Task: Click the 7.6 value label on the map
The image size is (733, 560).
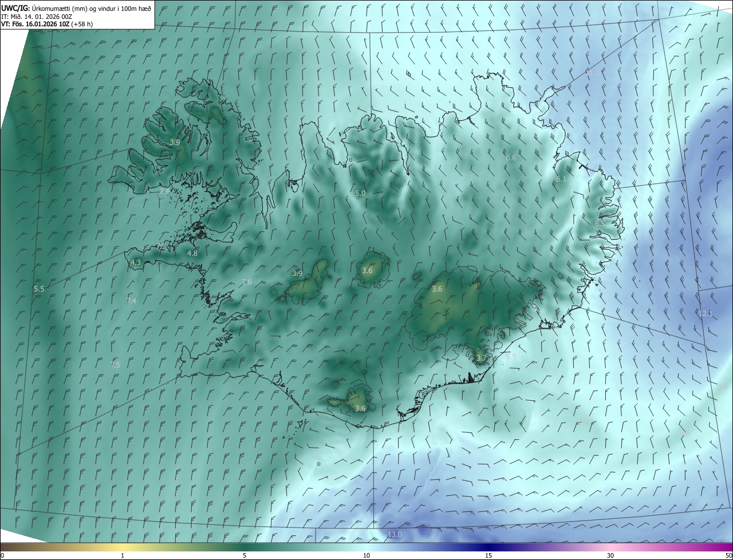Action: click(x=247, y=282)
